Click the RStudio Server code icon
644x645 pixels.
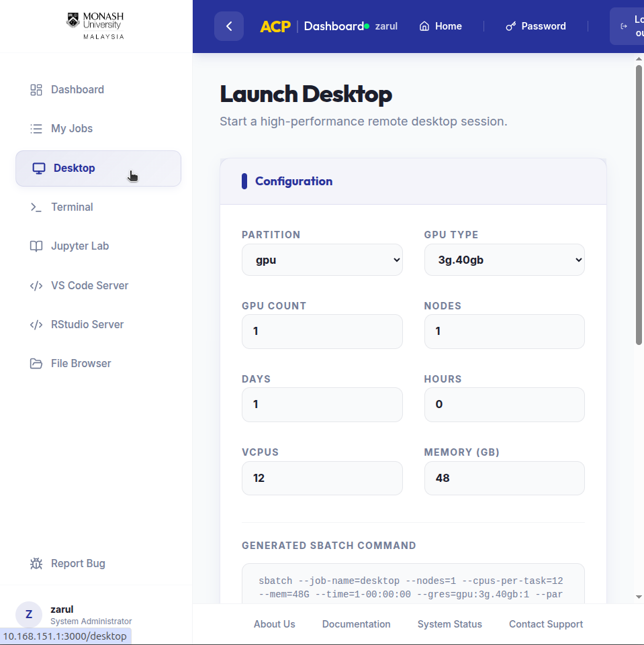coord(36,325)
